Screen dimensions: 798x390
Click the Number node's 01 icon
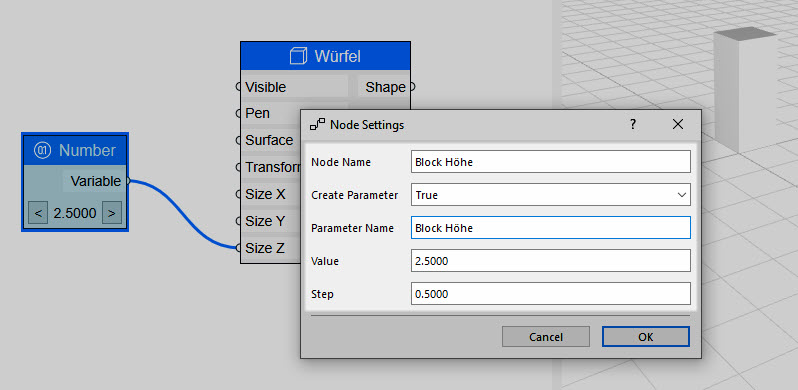tap(43, 150)
